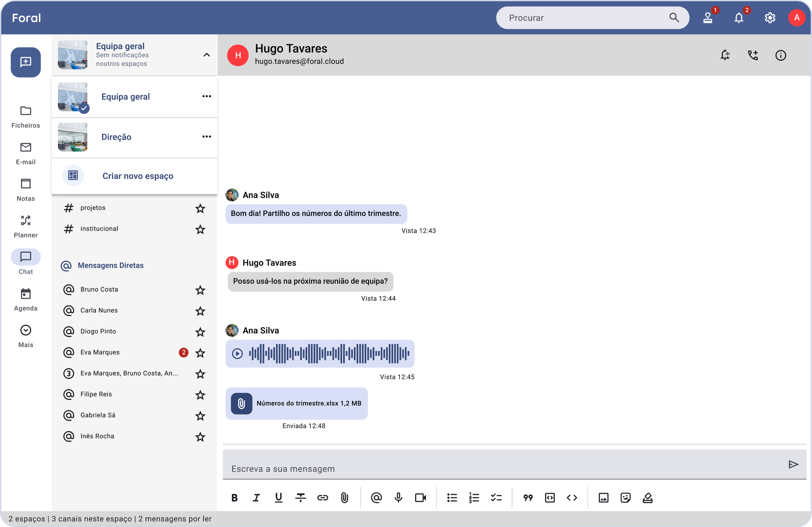This screenshot has width=812, height=527.
Task: Star Eva Marques conversation
Action: tap(200, 353)
